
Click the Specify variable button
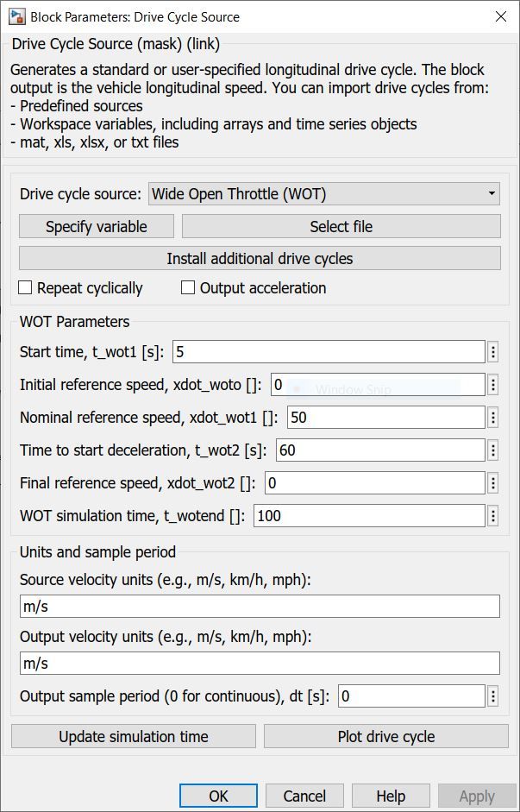coord(96,226)
